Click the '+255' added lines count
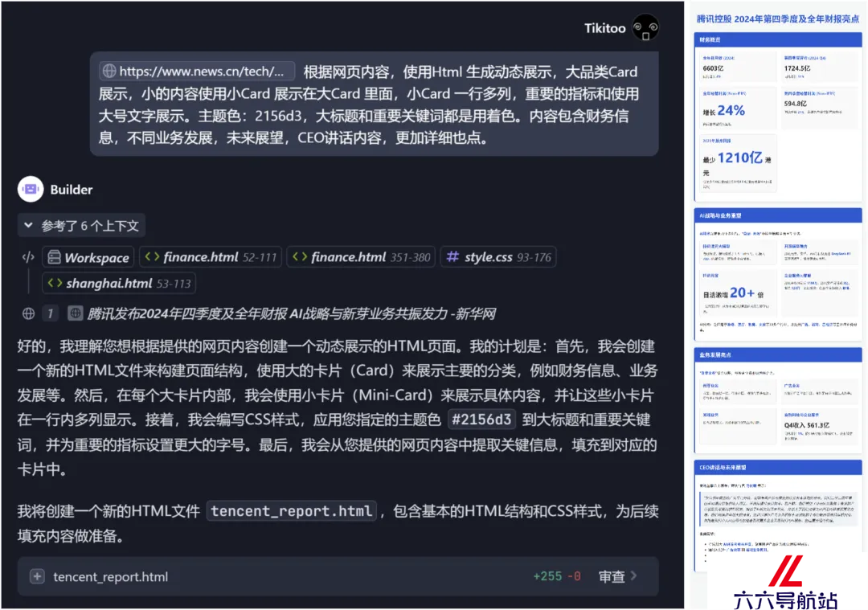Viewport: 868px width, 610px height. pos(547,576)
